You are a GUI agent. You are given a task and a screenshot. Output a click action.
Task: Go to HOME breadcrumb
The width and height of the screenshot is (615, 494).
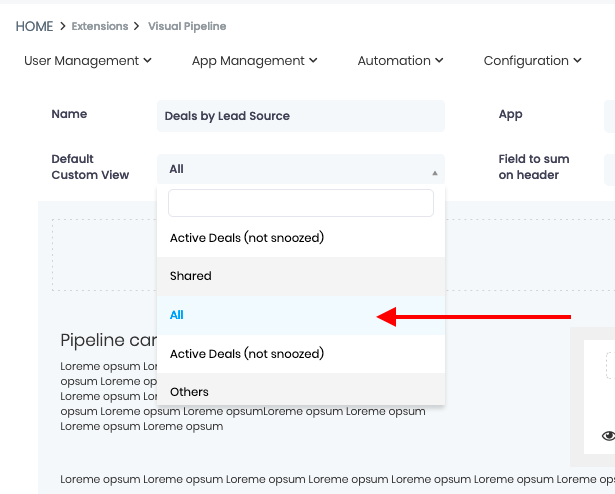coord(34,26)
